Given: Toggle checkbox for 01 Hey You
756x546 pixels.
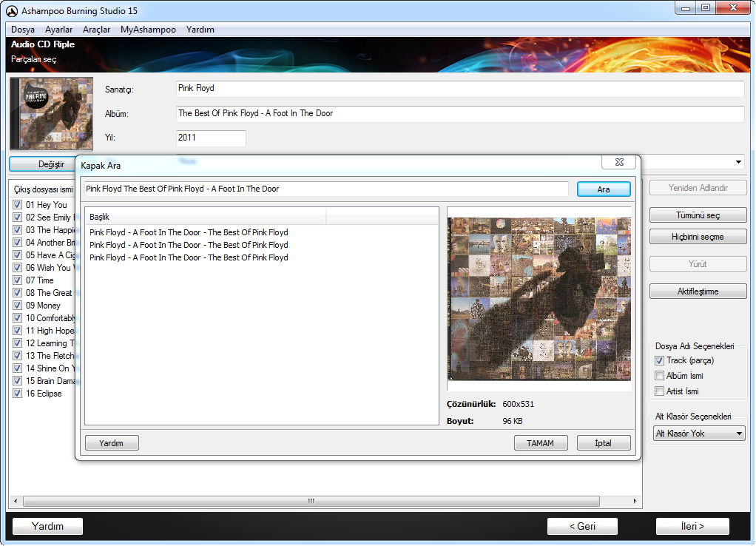Looking at the screenshot, I should point(17,204).
